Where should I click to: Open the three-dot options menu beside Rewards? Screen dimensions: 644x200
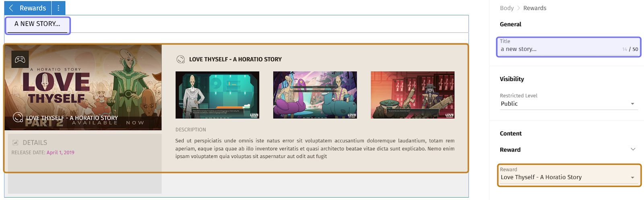(58, 8)
